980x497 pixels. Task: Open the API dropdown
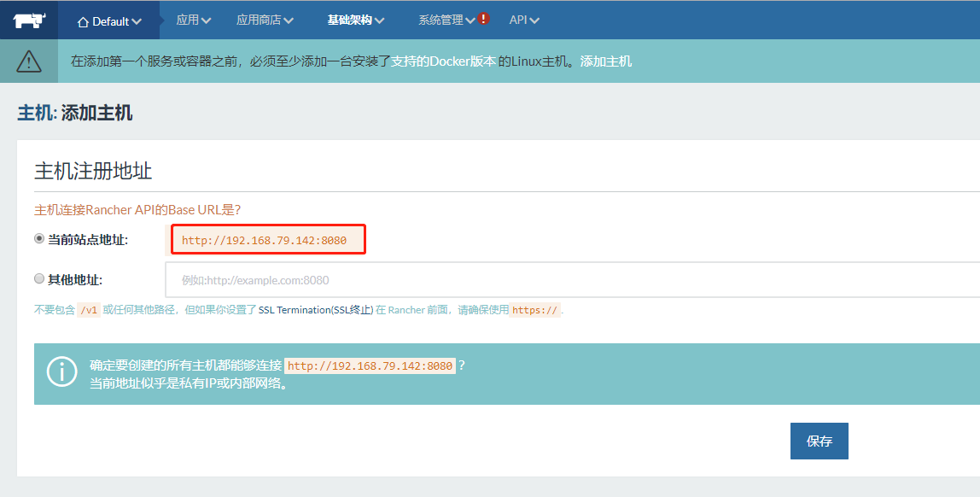(x=524, y=20)
